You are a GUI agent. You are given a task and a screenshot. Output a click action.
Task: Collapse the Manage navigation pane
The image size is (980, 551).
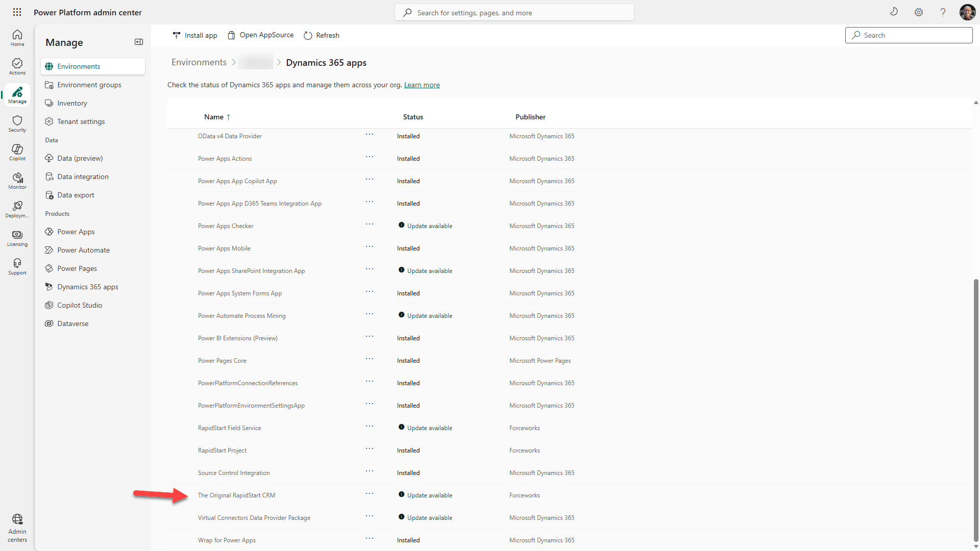tap(138, 42)
